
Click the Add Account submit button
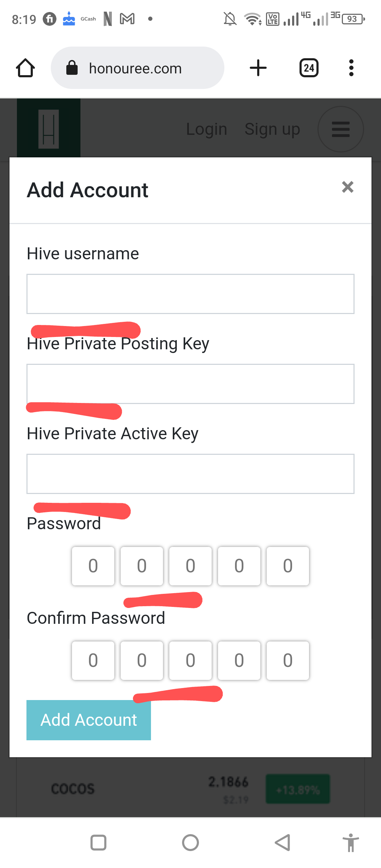click(89, 720)
